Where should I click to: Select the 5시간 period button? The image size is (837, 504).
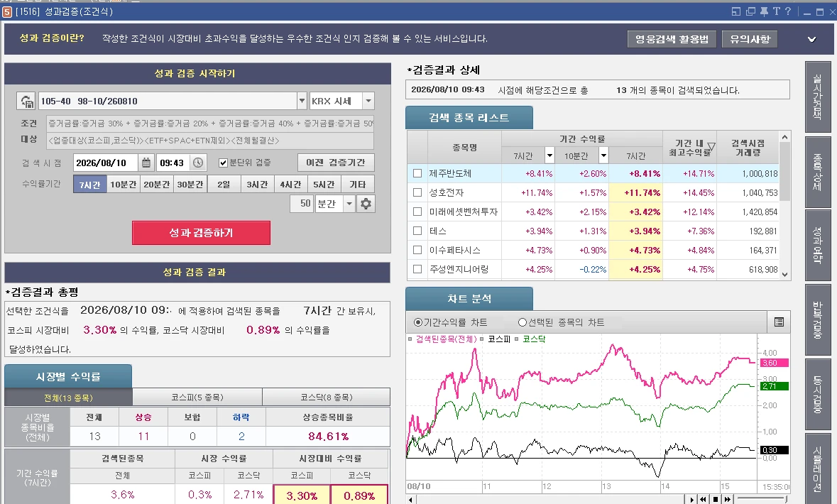click(x=324, y=184)
